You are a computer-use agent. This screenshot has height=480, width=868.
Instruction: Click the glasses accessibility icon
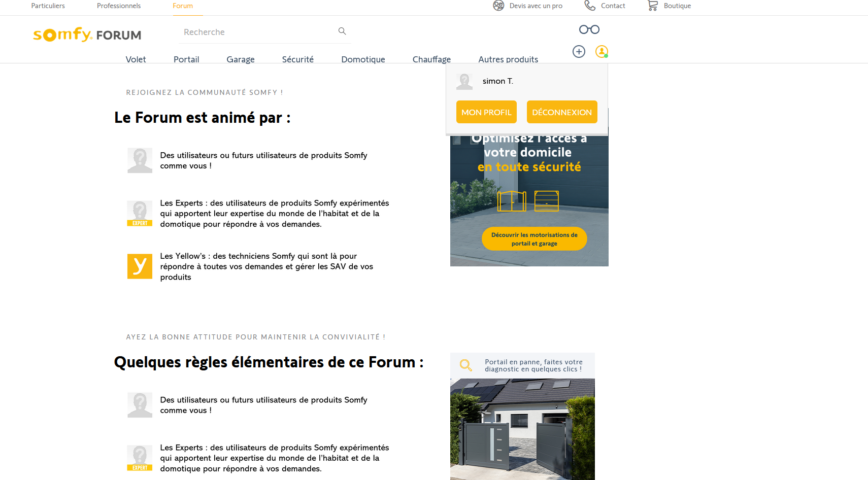589,29
